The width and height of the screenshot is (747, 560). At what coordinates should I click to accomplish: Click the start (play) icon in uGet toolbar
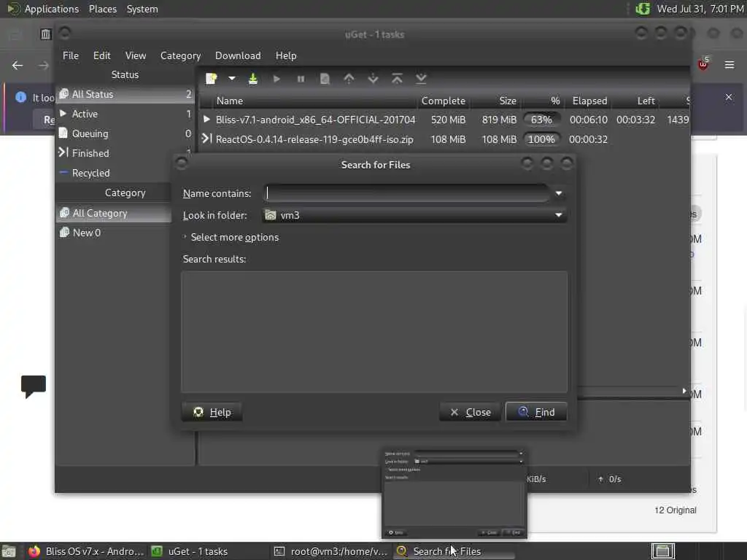click(x=276, y=79)
